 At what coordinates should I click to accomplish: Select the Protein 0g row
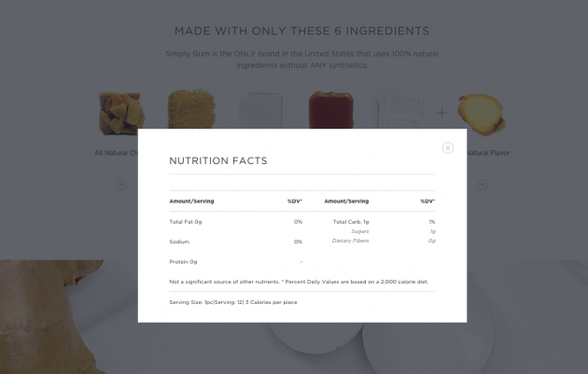click(235, 261)
